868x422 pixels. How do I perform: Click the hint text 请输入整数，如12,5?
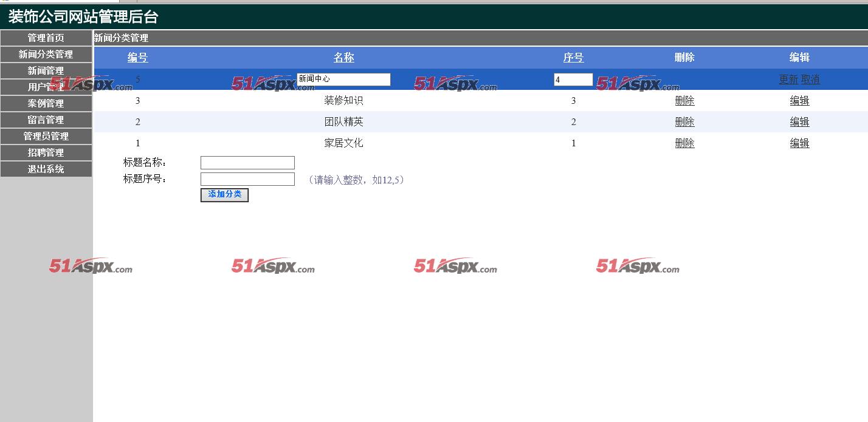356,180
